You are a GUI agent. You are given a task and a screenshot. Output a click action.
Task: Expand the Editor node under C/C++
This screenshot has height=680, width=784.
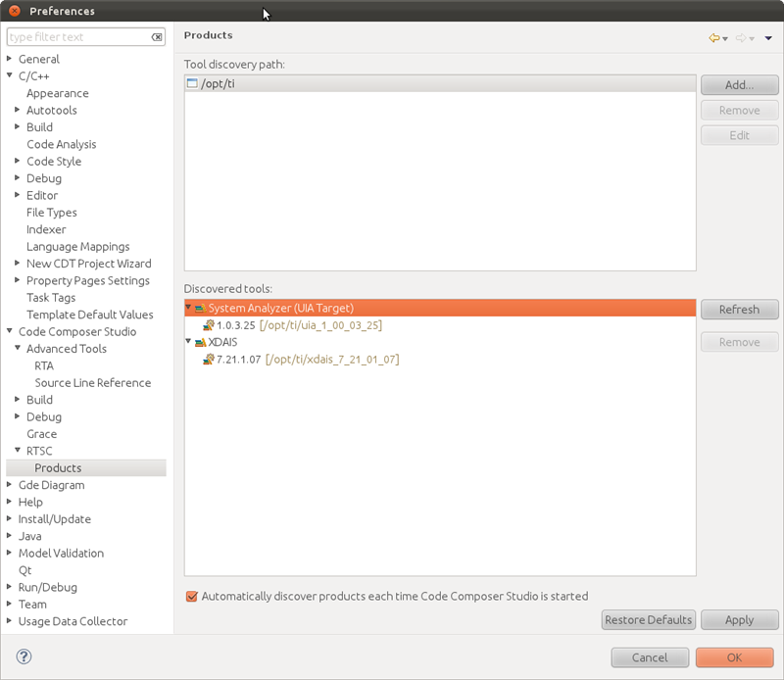17,195
